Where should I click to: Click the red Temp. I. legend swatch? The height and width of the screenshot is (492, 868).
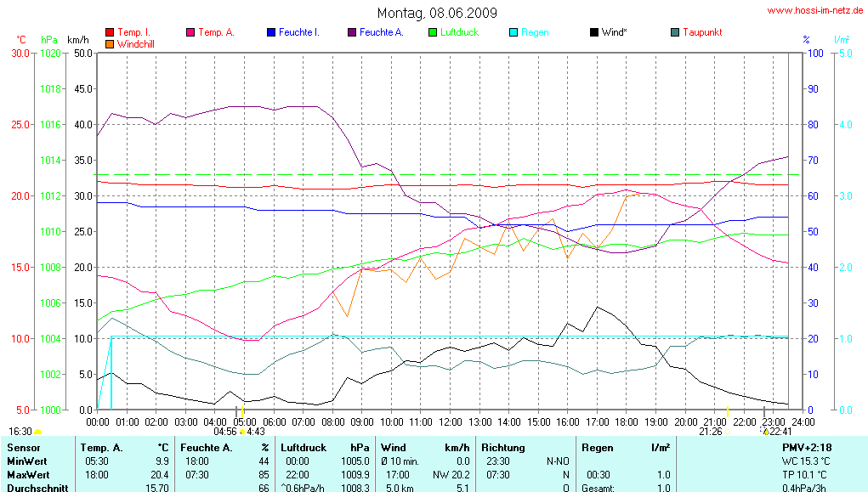[x=110, y=32]
